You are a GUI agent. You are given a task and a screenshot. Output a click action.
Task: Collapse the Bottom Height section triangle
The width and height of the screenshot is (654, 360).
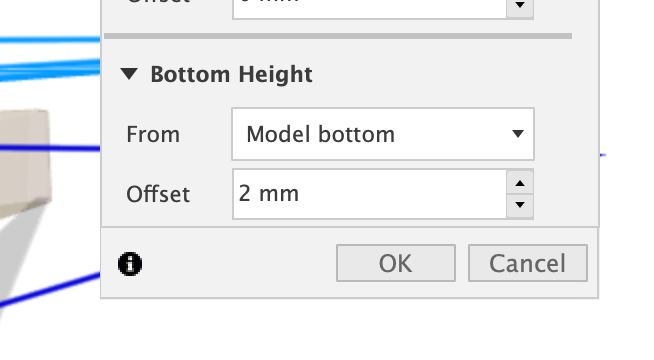coord(129,74)
